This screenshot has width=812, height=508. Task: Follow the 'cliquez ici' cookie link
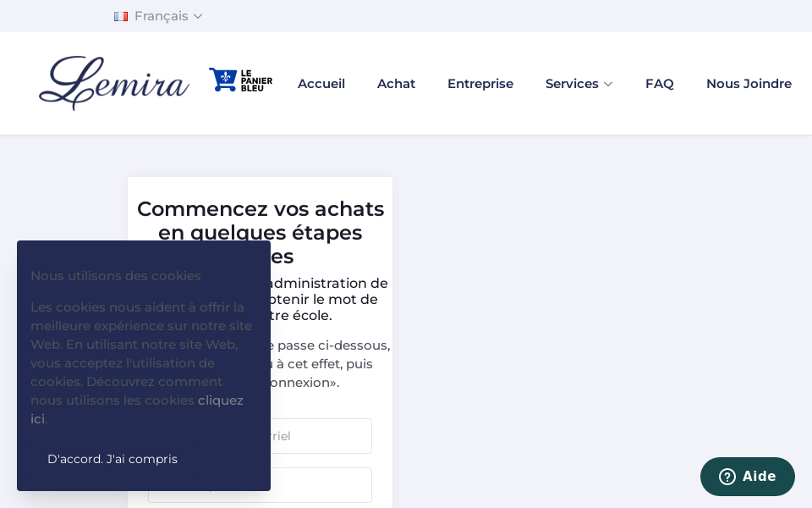coord(221,400)
